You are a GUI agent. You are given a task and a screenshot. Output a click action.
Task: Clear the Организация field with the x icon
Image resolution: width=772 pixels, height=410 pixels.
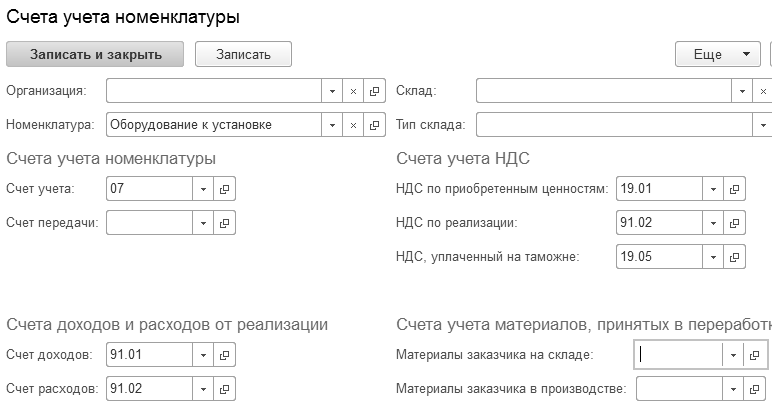pos(353,91)
